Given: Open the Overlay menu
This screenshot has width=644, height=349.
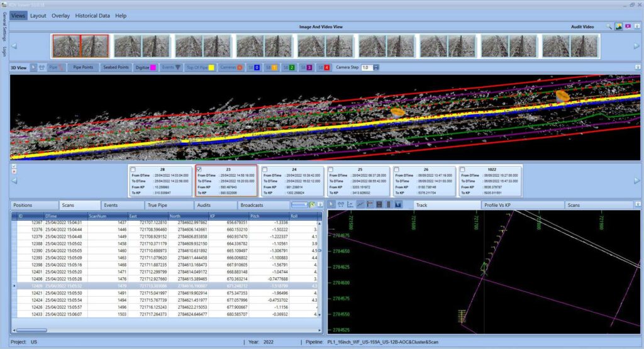Looking at the screenshot, I should (x=60, y=15).
